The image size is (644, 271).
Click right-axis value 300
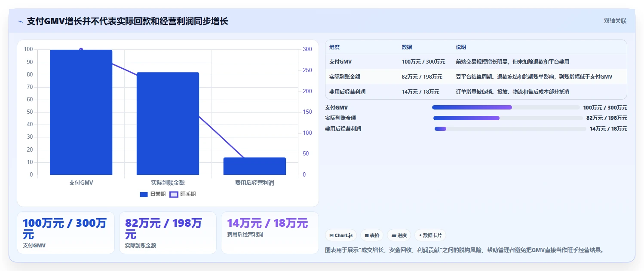coord(307,49)
